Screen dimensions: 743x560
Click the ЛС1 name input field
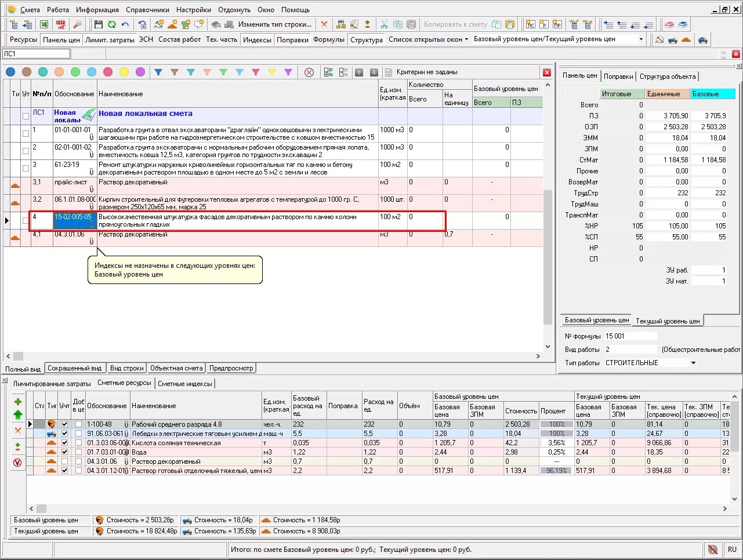tap(37, 53)
